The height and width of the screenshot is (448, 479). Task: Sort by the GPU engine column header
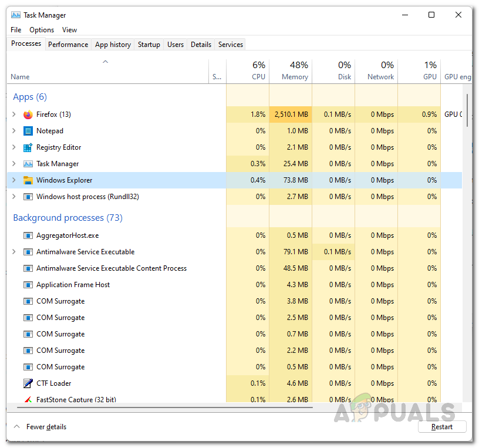click(x=456, y=71)
